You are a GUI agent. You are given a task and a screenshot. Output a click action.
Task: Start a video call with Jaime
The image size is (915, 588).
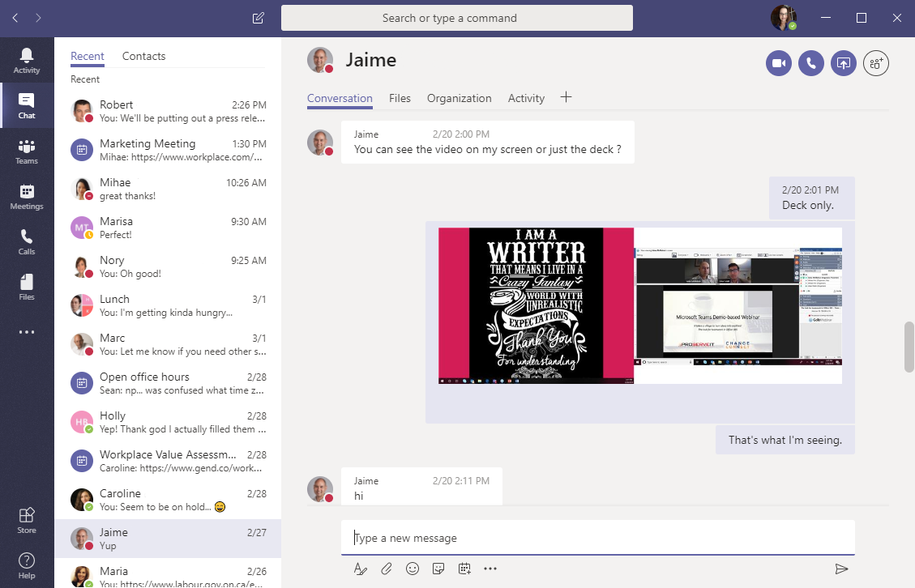click(778, 62)
